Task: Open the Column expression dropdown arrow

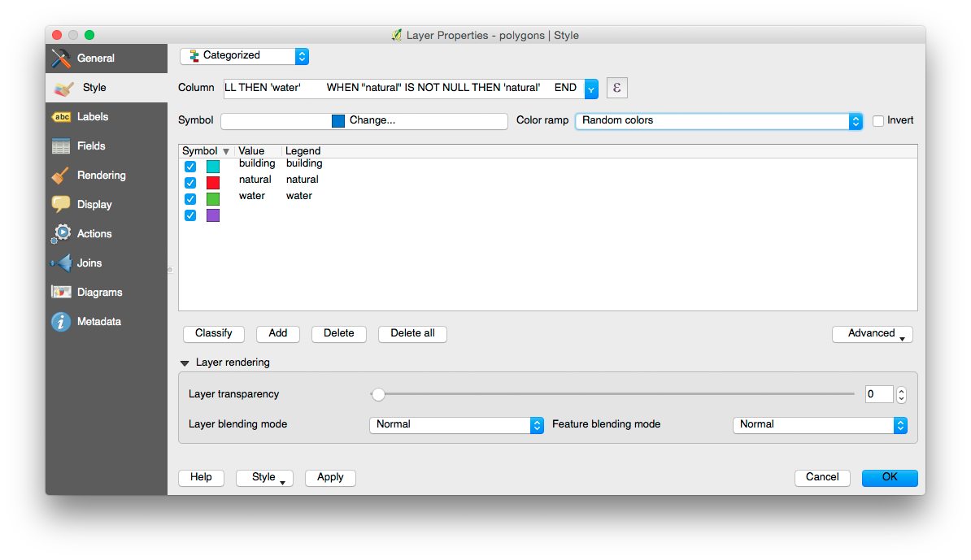Action: tap(591, 89)
